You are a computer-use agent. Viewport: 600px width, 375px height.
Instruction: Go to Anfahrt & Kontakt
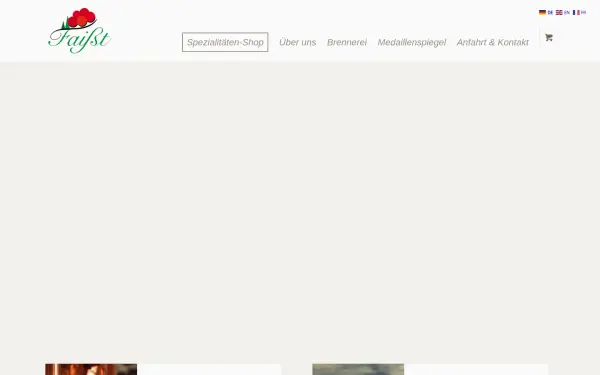coord(492,42)
